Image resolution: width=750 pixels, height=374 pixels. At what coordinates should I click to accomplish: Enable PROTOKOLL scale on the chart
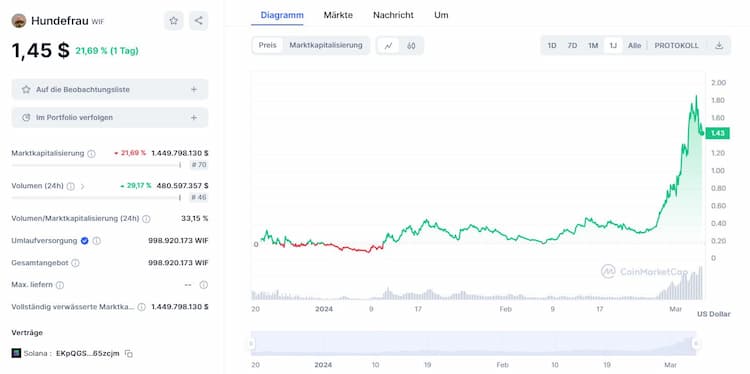pos(676,45)
